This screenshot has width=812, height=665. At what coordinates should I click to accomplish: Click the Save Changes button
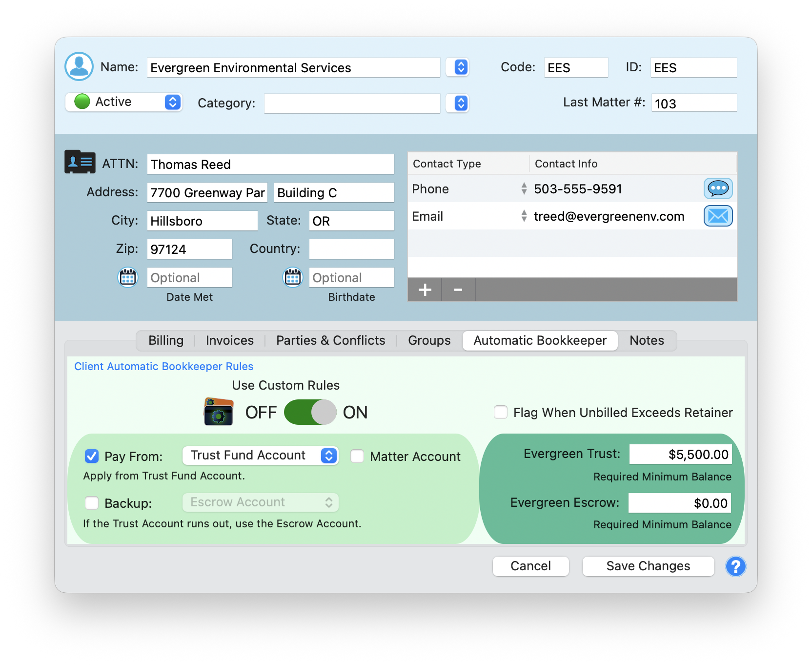[x=648, y=566]
